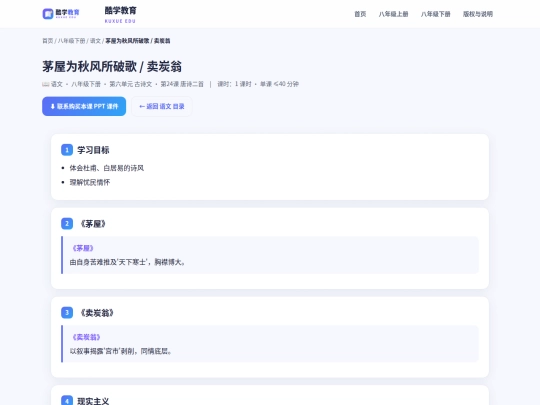Screen dimensions: 540x405
Task: Click the bullet text 体会杜甫、白居易的诗风
Action: point(107,168)
